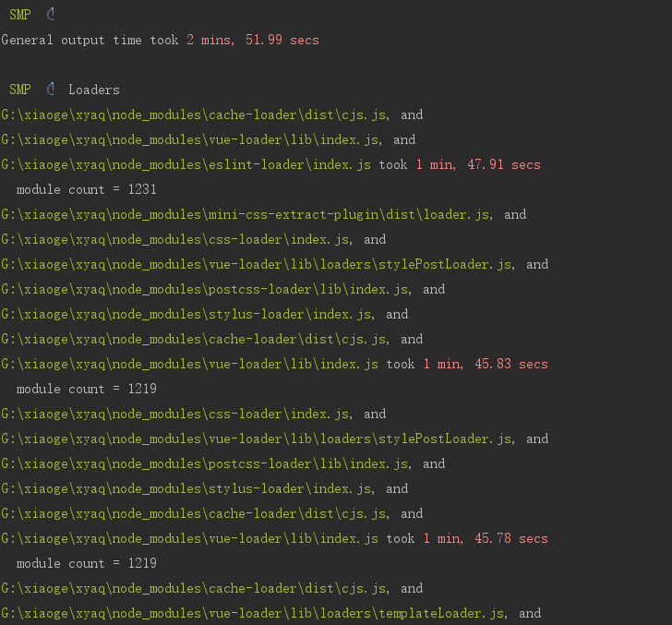Click the SMP badge next to Loaders
This screenshot has height=625, width=672.
tap(19, 90)
